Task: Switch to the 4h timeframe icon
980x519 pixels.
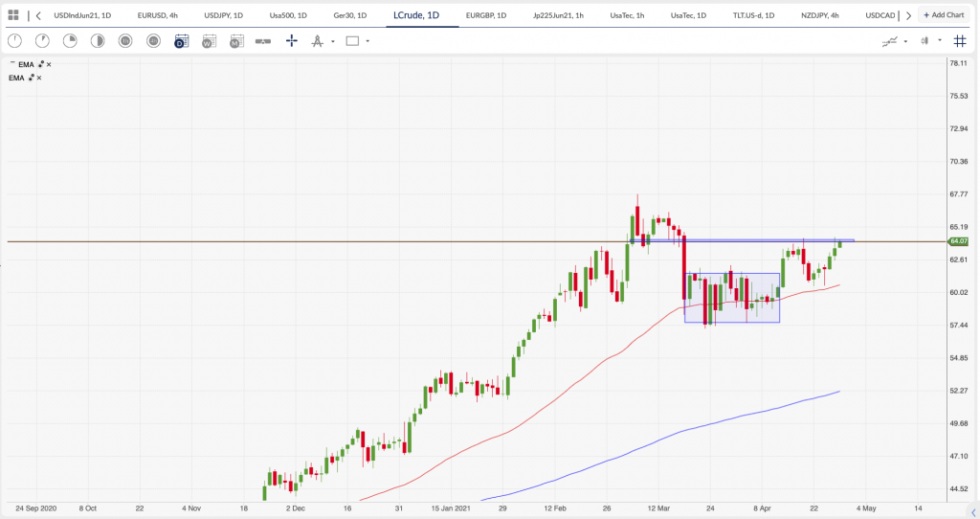Action: [153, 41]
